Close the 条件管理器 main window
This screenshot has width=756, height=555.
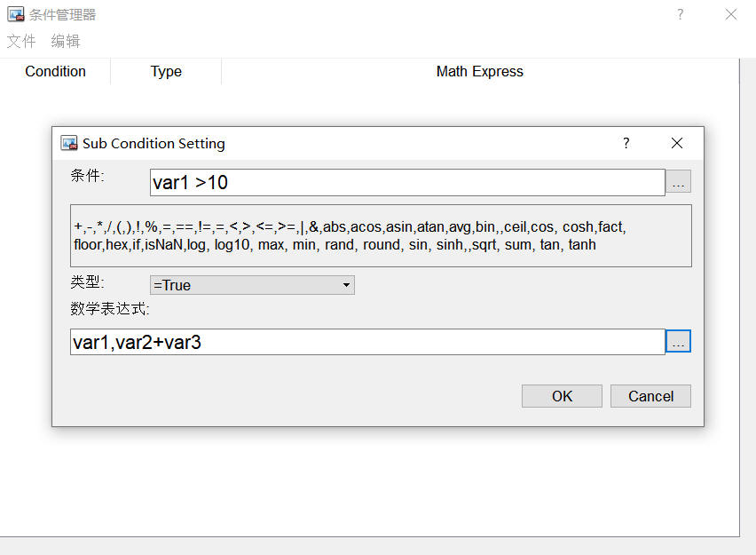pos(731,14)
